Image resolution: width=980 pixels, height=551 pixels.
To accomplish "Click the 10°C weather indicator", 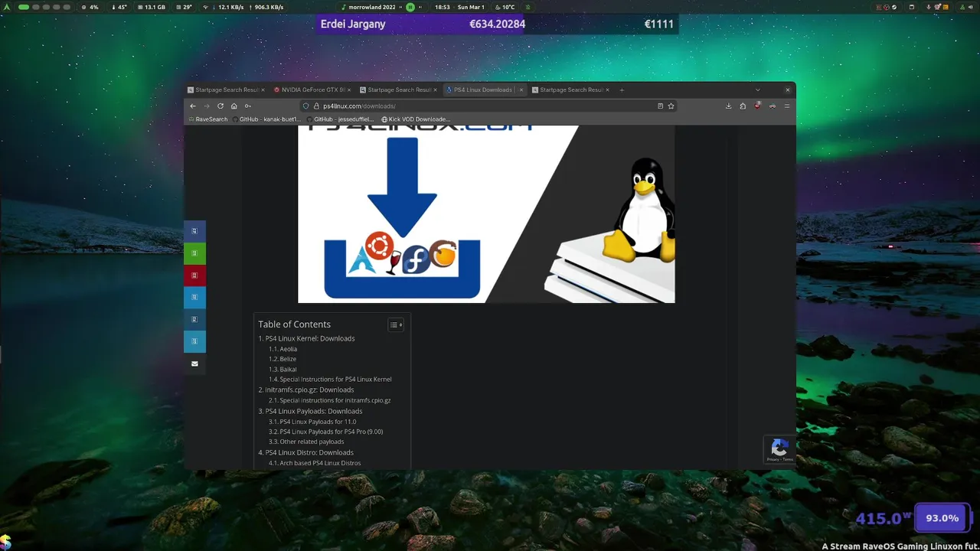I will click(505, 7).
